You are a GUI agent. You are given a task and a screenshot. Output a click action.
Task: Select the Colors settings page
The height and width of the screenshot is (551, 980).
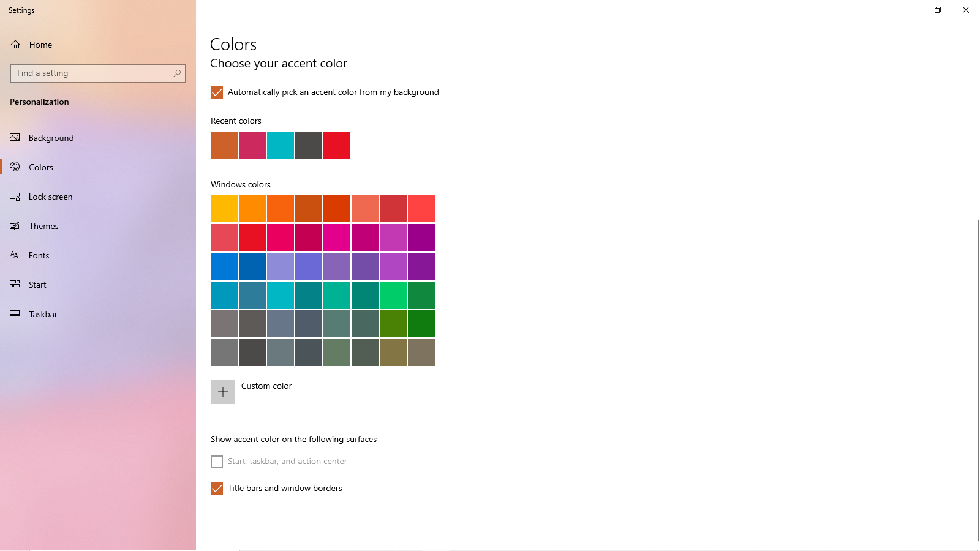[98, 167]
